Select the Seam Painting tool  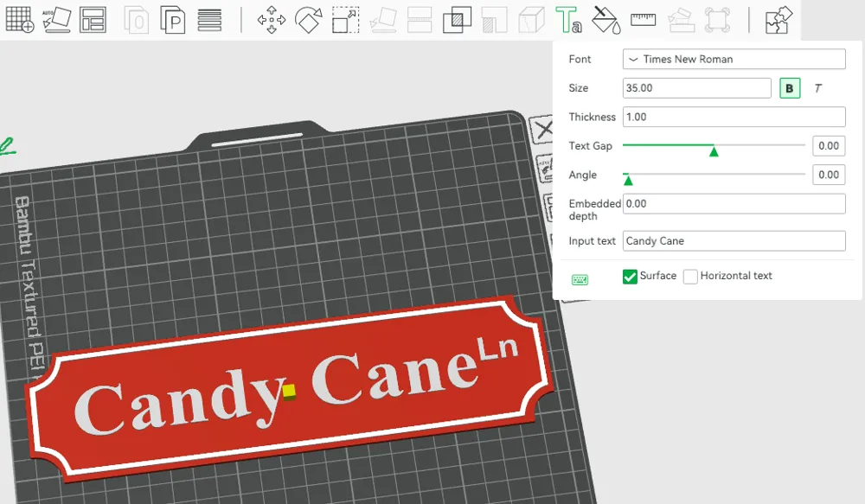[x=531, y=20]
